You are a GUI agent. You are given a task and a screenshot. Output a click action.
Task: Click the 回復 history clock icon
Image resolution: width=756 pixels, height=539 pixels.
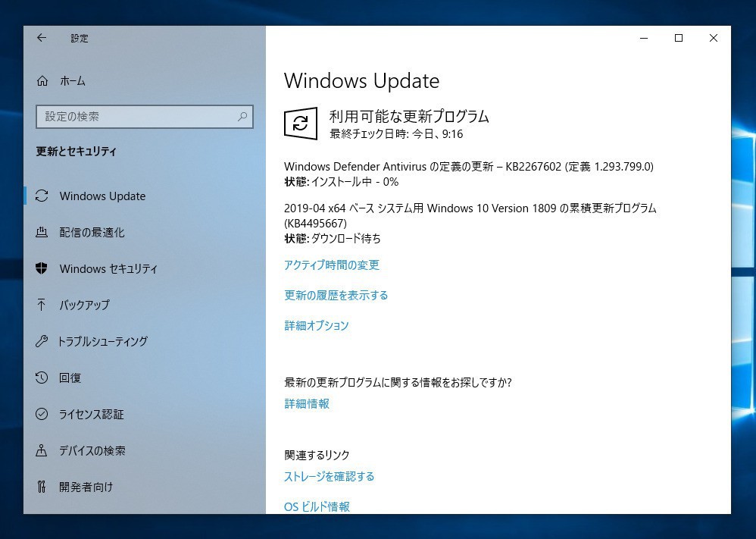point(42,378)
